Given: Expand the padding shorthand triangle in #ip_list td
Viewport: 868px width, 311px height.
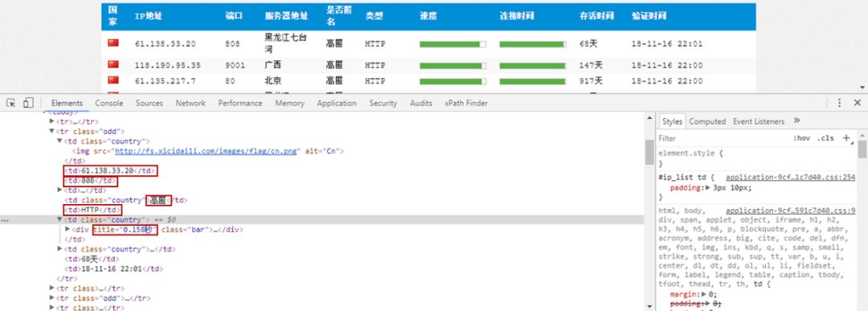Looking at the screenshot, I should 707,187.
